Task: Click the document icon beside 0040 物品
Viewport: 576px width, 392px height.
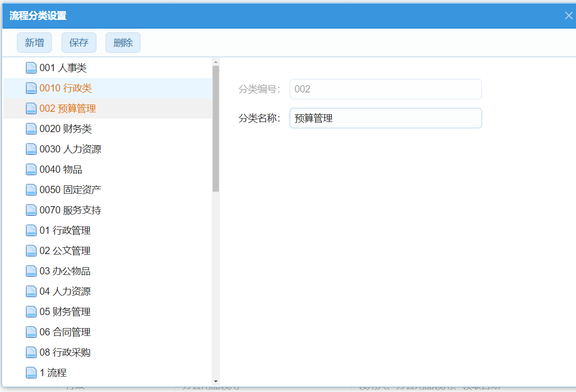Action: (x=31, y=170)
